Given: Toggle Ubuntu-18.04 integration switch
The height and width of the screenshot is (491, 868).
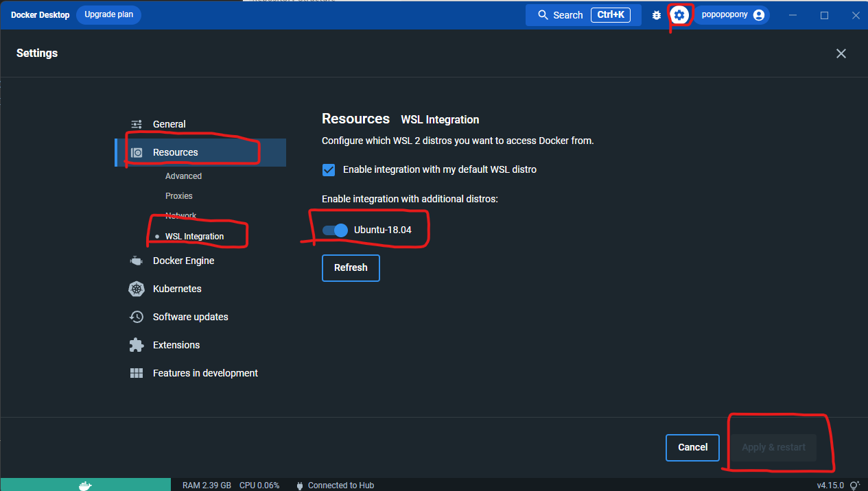Looking at the screenshot, I should (335, 230).
